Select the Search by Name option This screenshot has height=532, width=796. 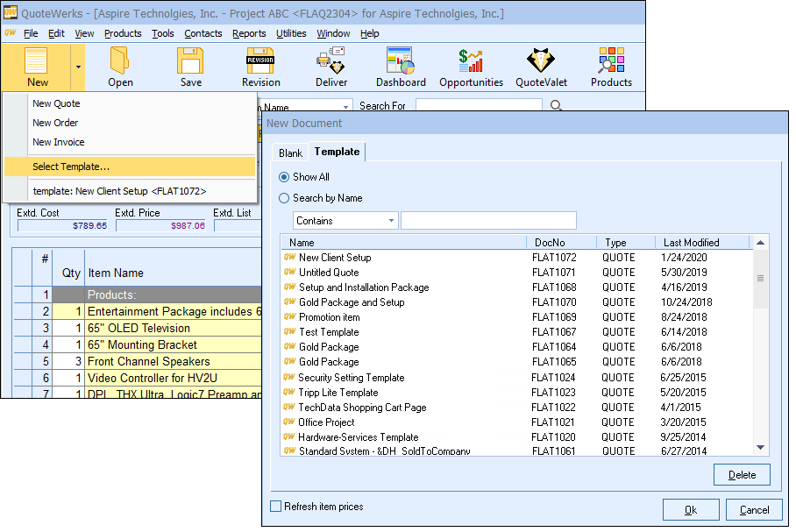tap(284, 198)
